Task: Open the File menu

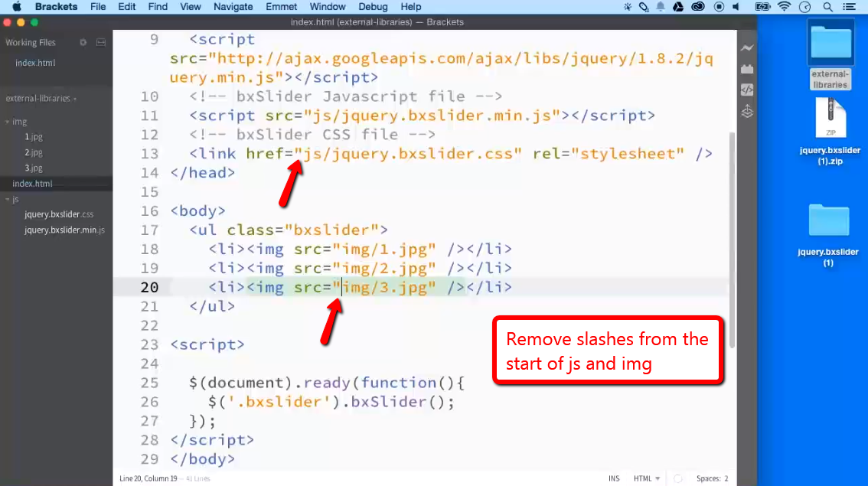Action: pos(98,7)
